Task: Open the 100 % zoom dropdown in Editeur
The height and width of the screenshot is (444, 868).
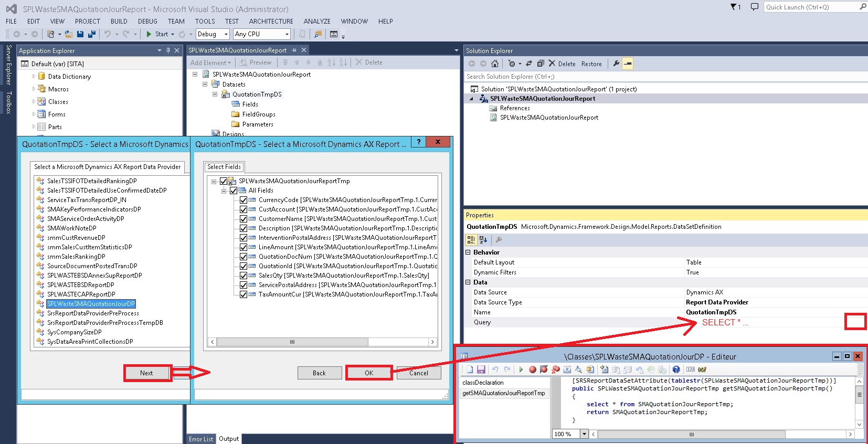Action: 584,434
